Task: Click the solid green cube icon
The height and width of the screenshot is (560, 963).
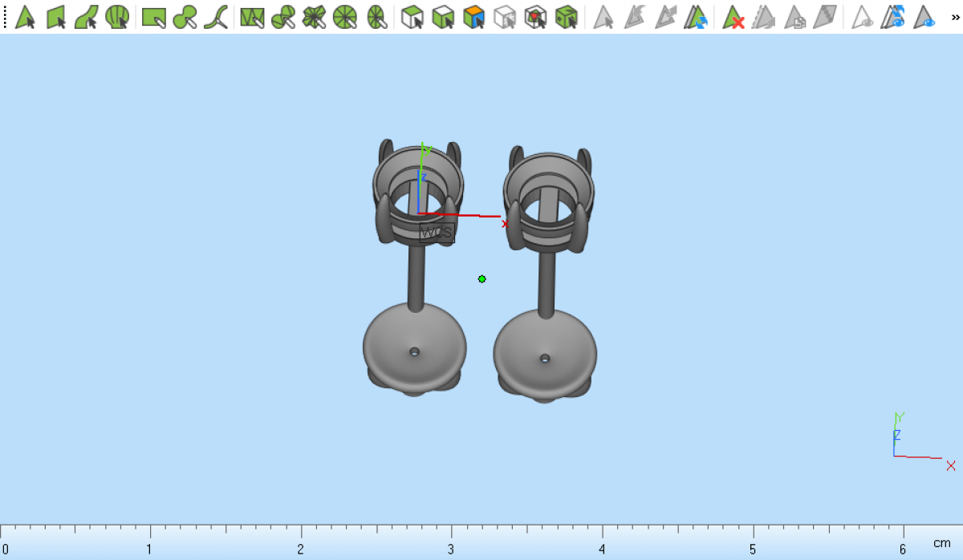Action: (x=567, y=17)
